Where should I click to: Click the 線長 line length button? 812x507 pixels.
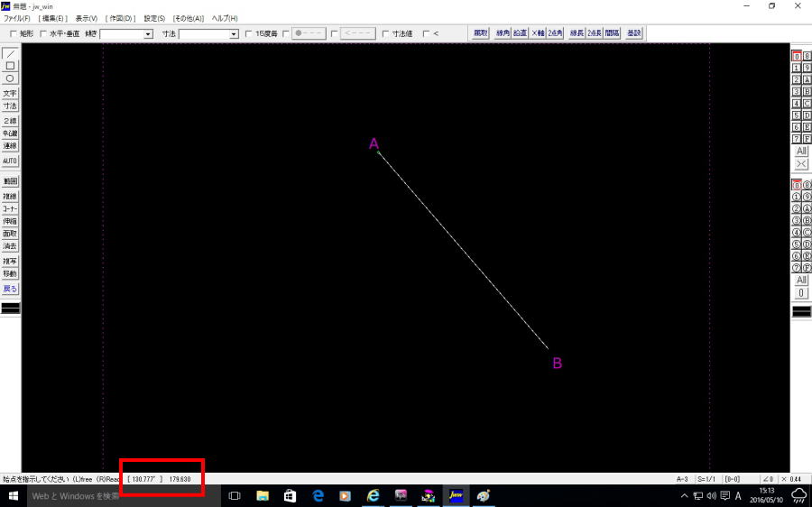(577, 33)
